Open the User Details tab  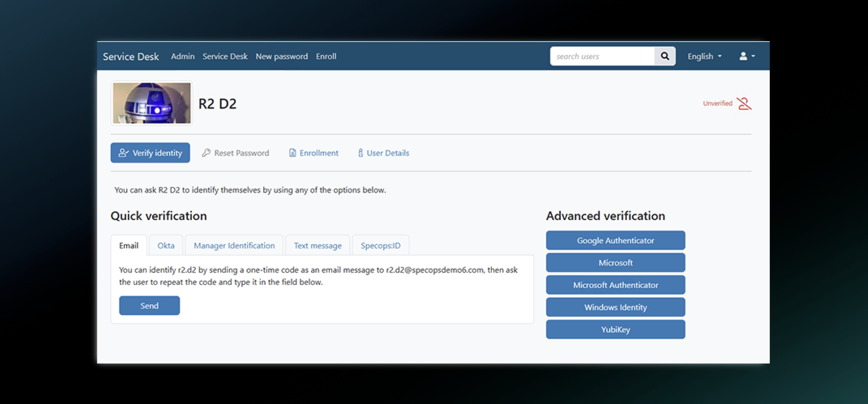click(383, 153)
